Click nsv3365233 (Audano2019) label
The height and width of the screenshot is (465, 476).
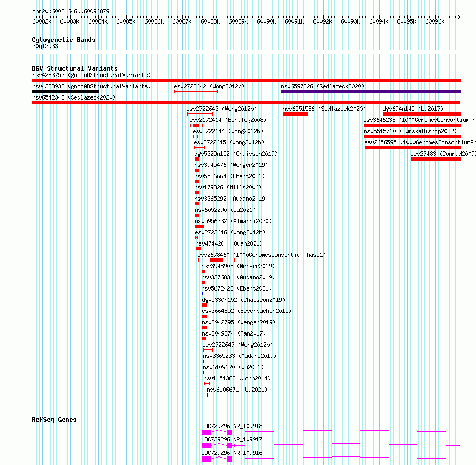[x=240, y=356]
